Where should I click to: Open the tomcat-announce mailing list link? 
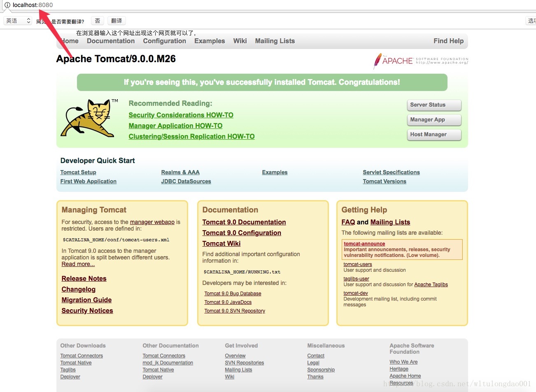(364, 244)
